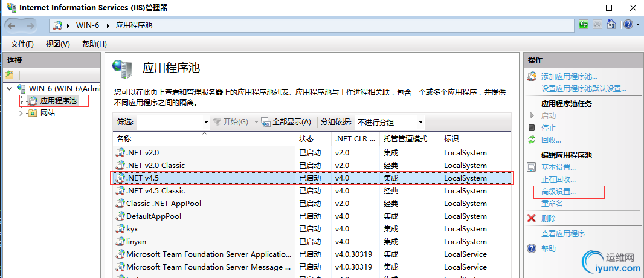Click the green recycle arrows icon
The image size is (644, 278).
click(x=532, y=140)
